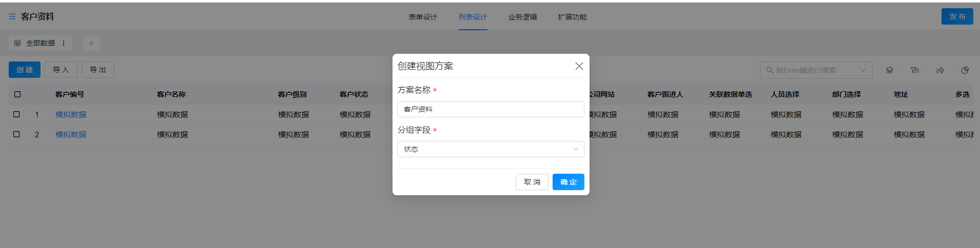Check the checkbox for row 2
Viewport: 980px width, 248px height.
tap(16, 134)
